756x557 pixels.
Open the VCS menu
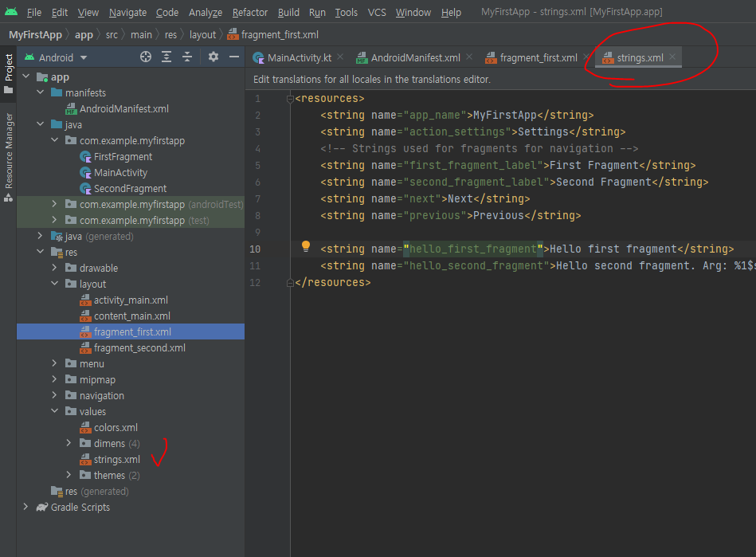(x=377, y=12)
